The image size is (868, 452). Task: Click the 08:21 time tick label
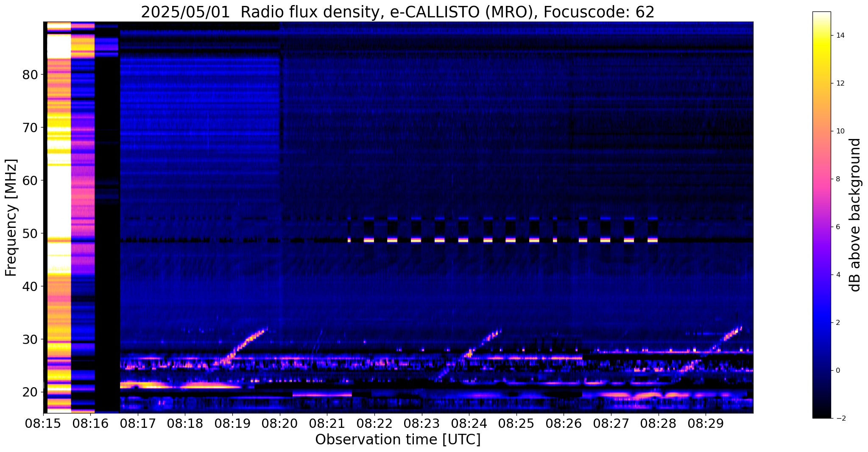tap(327, 424)
